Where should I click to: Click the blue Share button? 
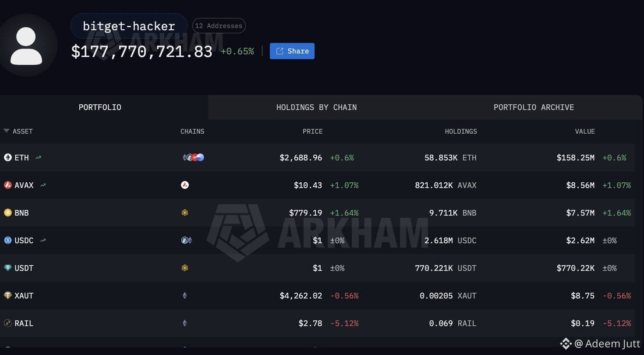(x=292, y=51)
